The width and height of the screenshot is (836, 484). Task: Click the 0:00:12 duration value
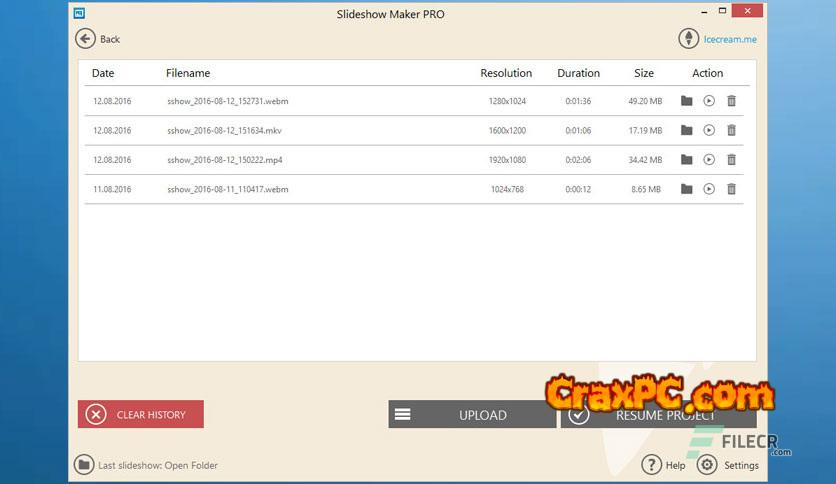point(578,189)
